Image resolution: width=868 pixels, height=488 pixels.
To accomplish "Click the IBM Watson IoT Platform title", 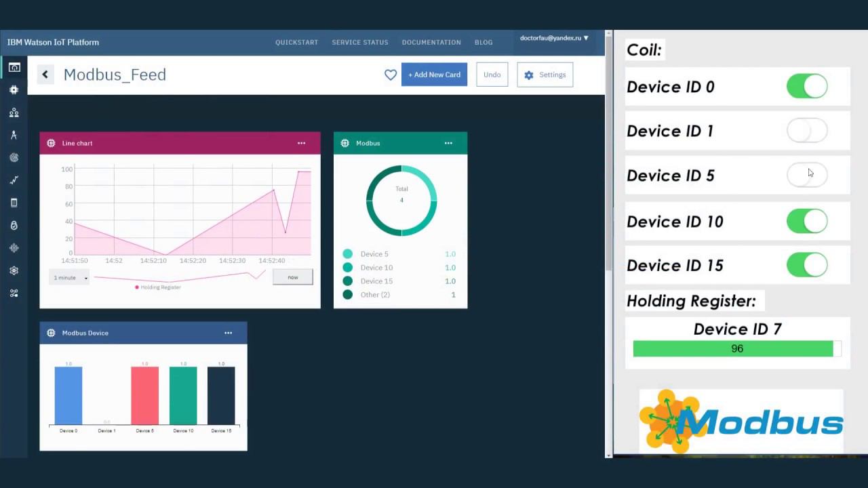I will 53,42.
